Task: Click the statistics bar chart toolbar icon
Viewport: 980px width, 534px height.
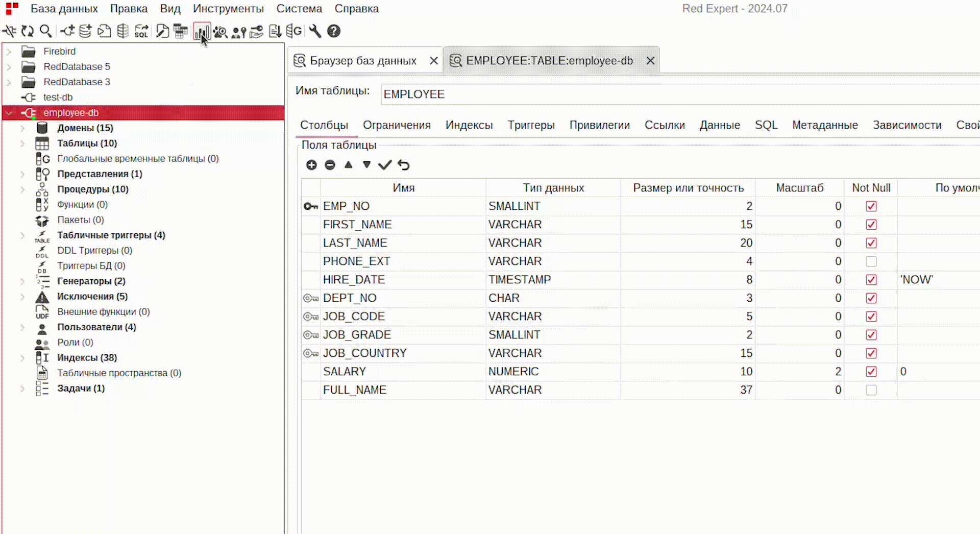Action: pos(201,31)
